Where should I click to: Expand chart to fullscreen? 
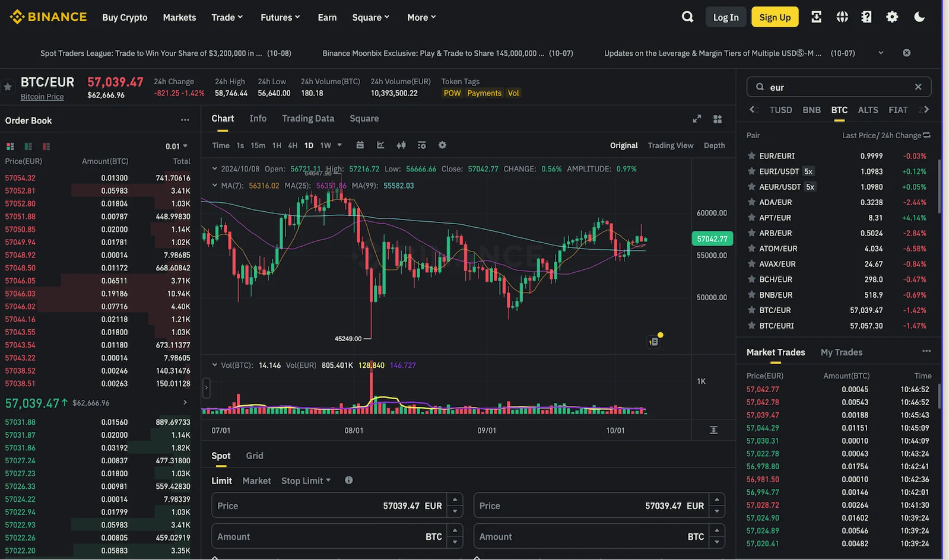[x=697, y=119]
